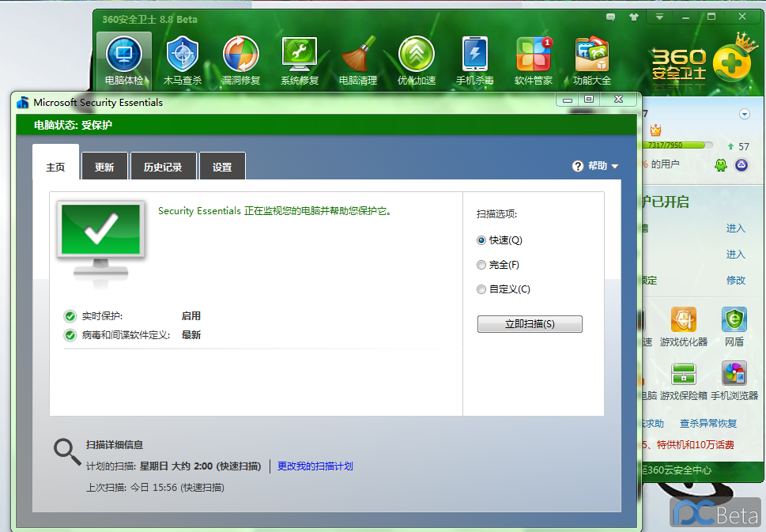Switch to 更新 tab

tap(104, 167)
